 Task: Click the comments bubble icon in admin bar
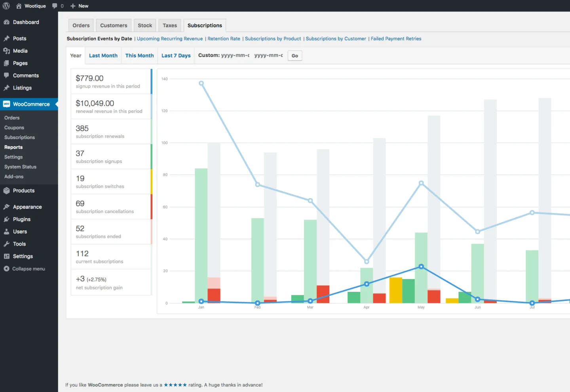click(x=55, y=6)
